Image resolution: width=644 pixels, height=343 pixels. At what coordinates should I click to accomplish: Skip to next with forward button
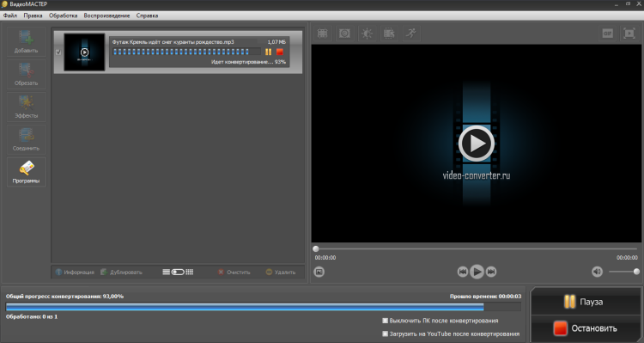[x=491, y=272]
